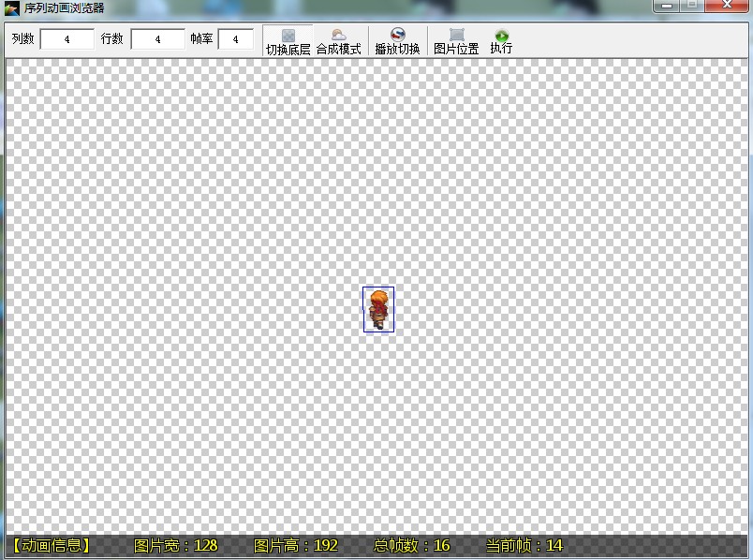Switch playback with the 播放切换 tool

397,41
